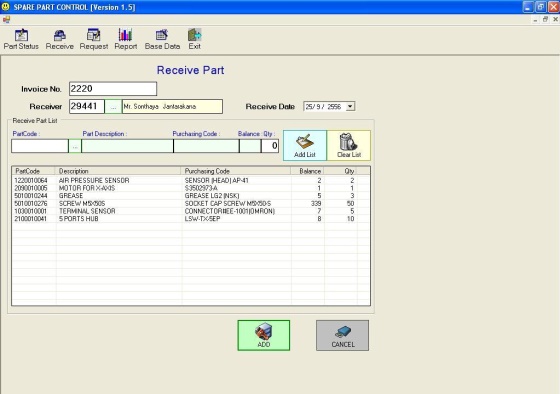Click the Clear List trash button
The image size is (560, 394).
pos(349,145)
